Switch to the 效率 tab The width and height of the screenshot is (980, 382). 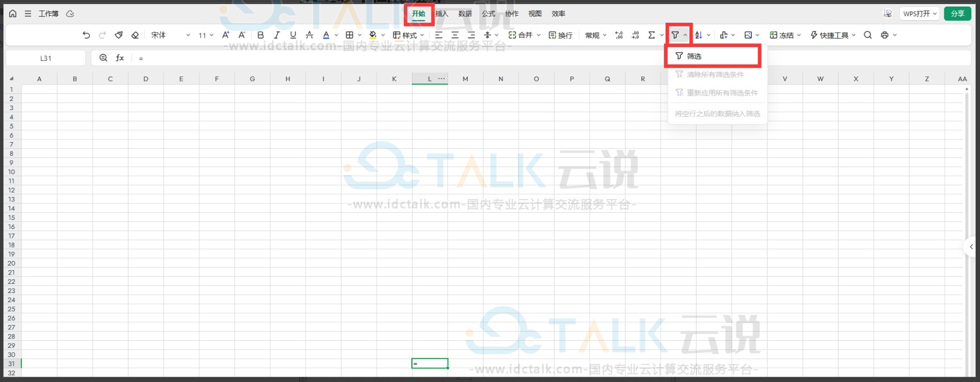tap(558, 14)
